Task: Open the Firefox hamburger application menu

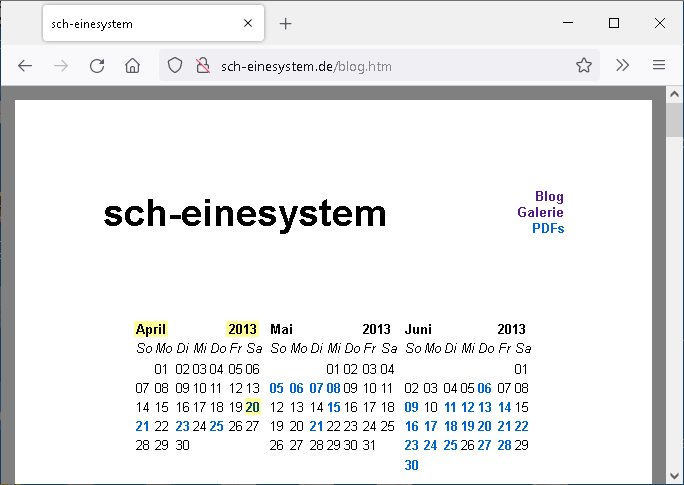Action: (x=658, y=65)
